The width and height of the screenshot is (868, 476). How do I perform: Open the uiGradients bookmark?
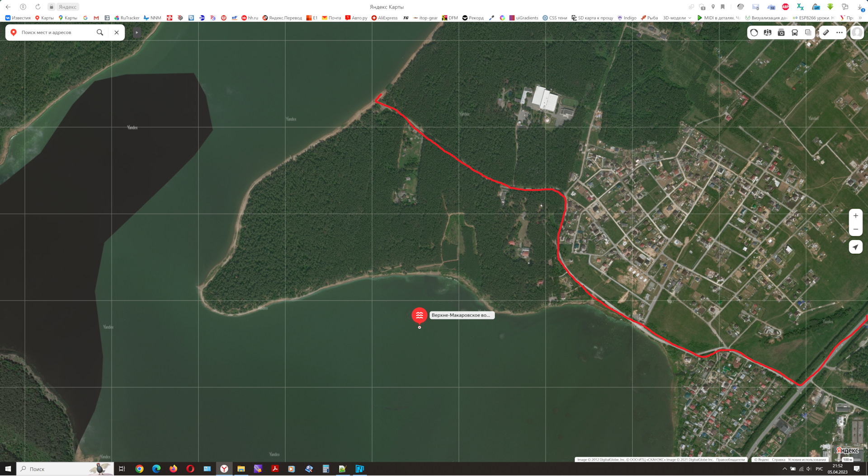(x=524, y=18)
